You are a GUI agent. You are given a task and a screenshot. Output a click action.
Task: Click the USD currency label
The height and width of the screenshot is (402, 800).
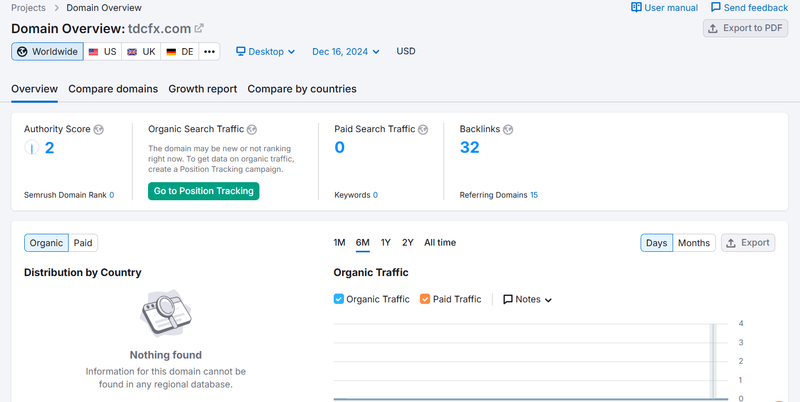406,51
